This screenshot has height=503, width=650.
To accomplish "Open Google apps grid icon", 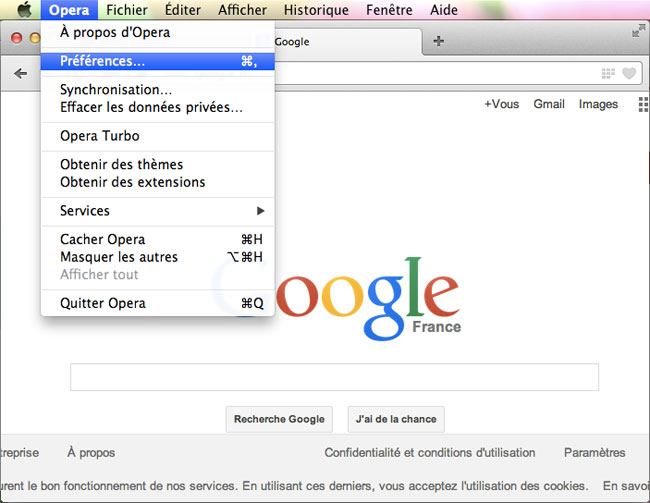I will (643, 104).
